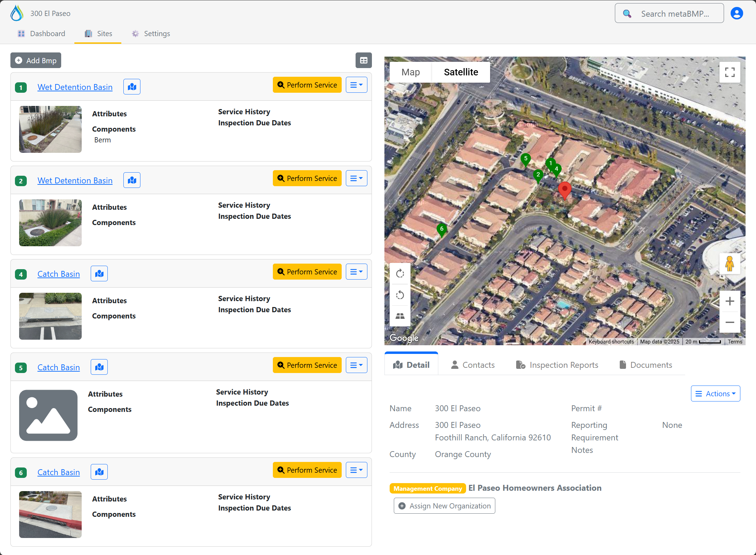Click numbered badge 6 beside Catch Basin
This screenshot has height=555, width=756.
[21, 473]
